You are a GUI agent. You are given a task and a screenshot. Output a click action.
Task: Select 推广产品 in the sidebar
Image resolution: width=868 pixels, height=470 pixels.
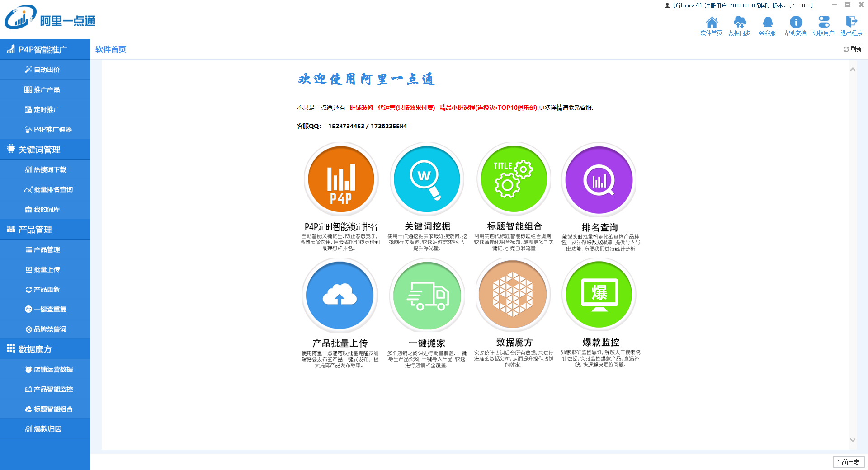45,89
